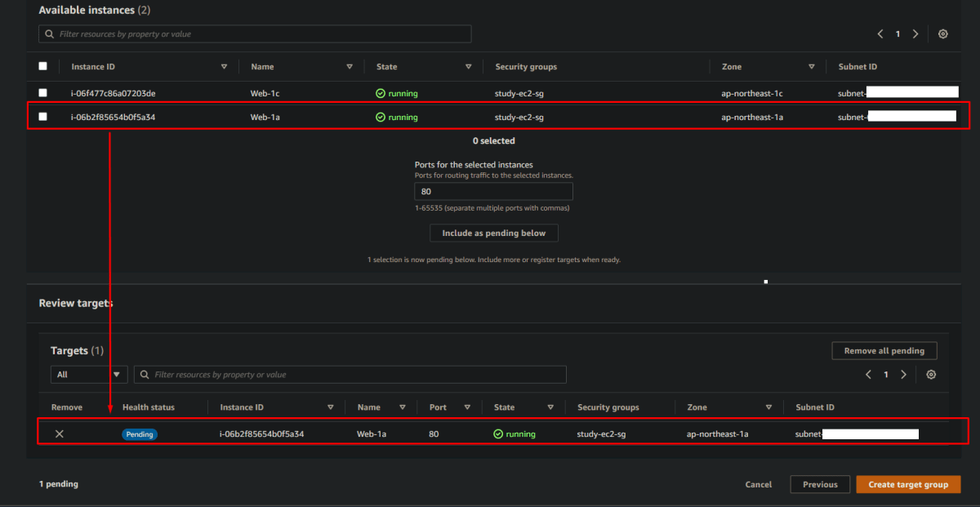This screenshot has width=980, height=507.
Task: Check the Web-1c instance row
Action: [43, 93]
